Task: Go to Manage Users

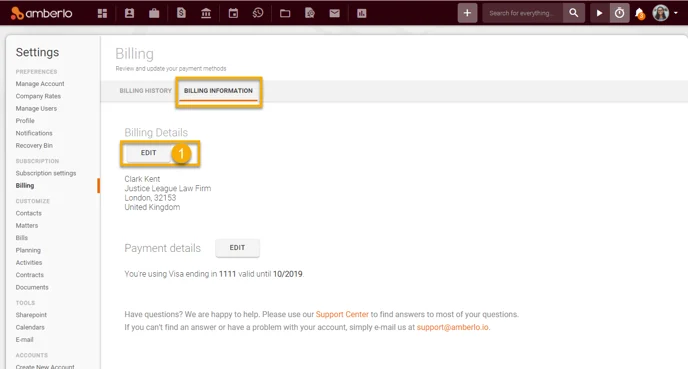Action: point(36,108)
